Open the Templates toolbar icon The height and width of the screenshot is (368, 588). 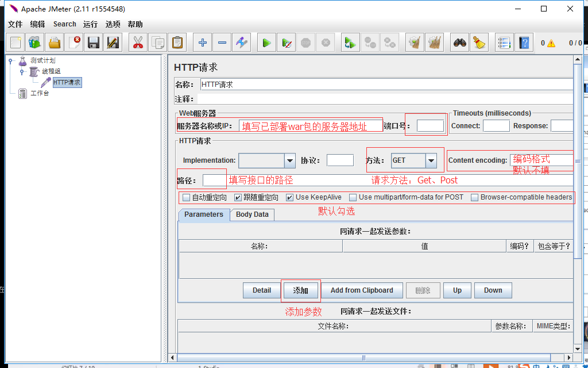click(35, 43)
